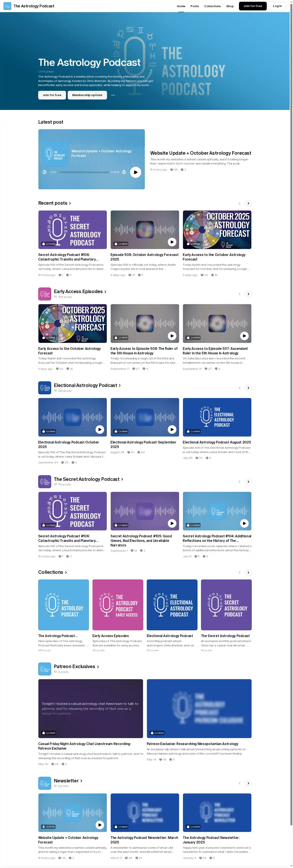Advance the Early Access Episodes carousel

(248, 294)
